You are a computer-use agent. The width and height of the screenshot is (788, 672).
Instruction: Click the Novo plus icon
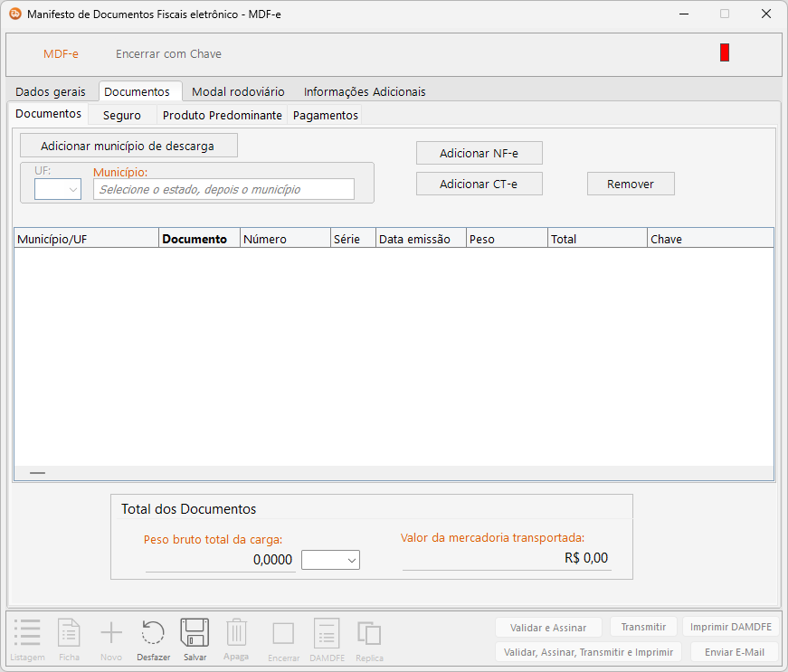[111, 633]
